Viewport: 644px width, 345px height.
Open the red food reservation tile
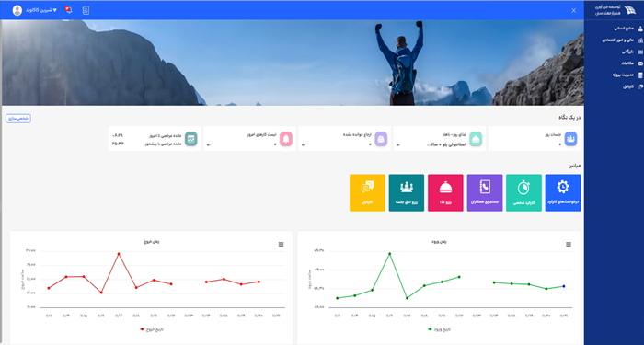pos(445,192)
